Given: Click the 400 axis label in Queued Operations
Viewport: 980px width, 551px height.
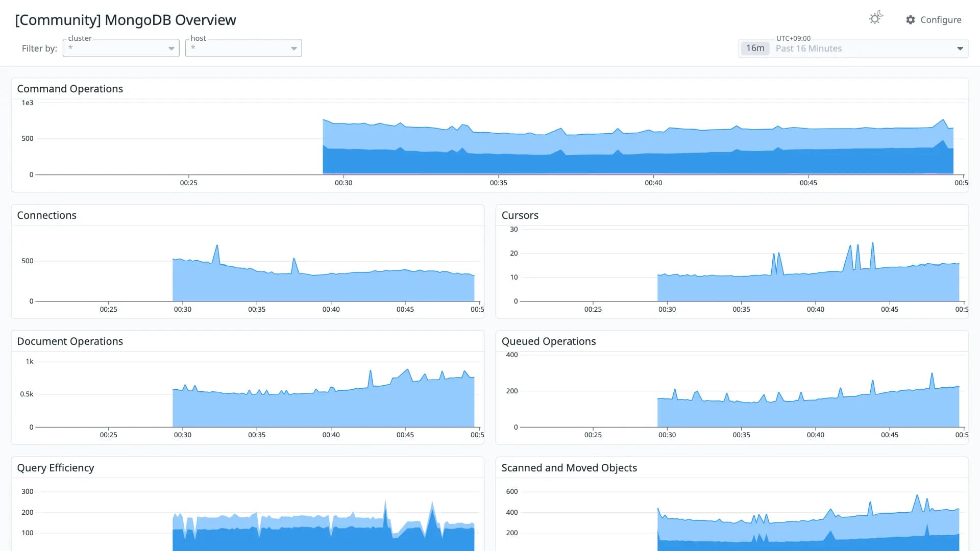Looking at the screenshot, I should click(511, 355).
